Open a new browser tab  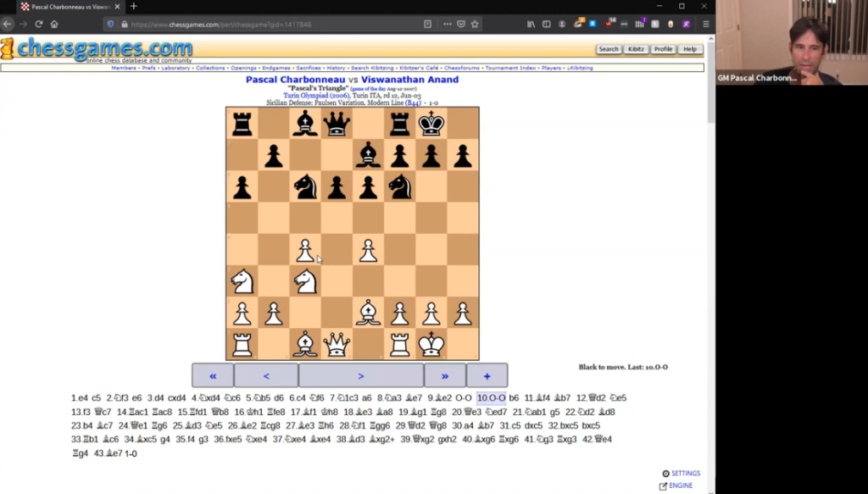[x=133, y=7]
